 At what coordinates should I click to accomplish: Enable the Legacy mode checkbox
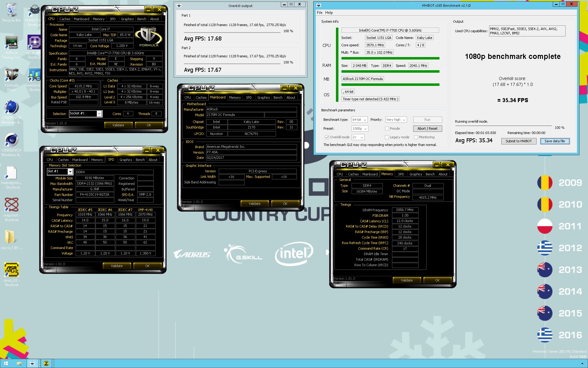[x=387, y=137]
